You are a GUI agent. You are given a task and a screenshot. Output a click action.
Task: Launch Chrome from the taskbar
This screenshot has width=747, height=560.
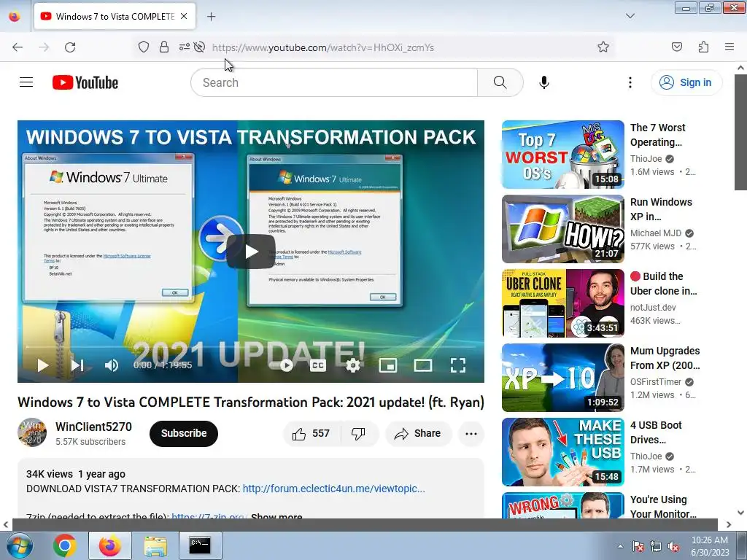(x=65, y=545)
